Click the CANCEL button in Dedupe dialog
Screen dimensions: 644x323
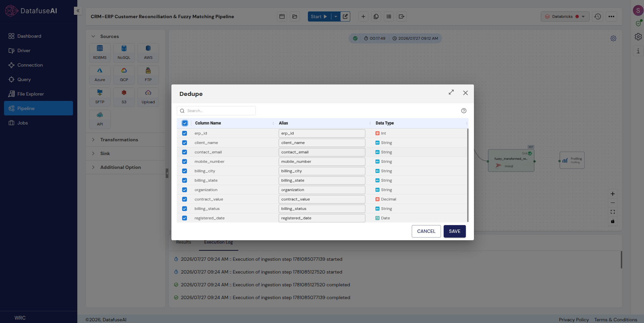click(426, 231)
